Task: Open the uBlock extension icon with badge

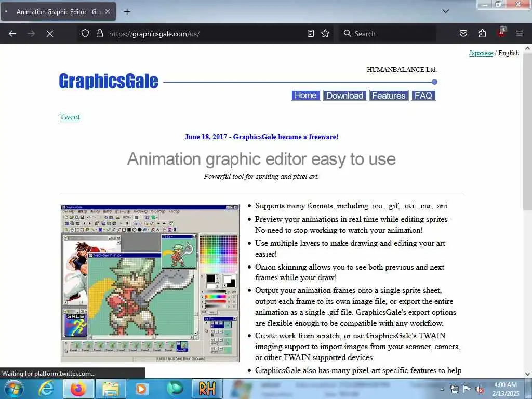Action: 501,33
